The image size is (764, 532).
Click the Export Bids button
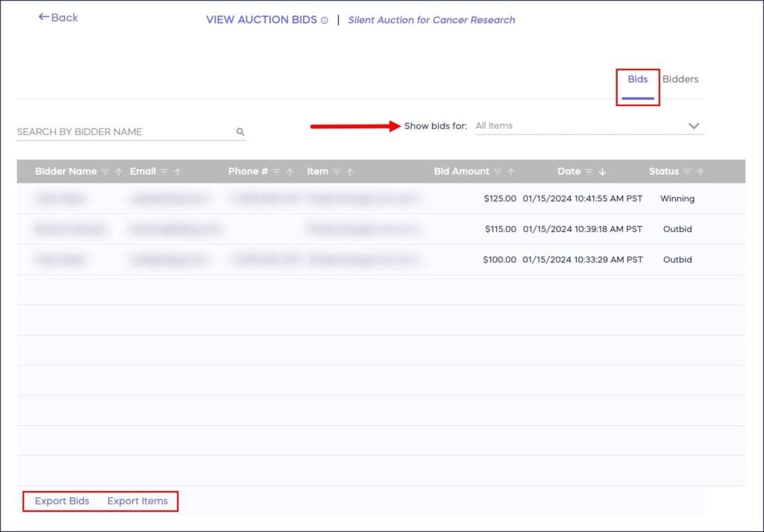tap(61, 501)
